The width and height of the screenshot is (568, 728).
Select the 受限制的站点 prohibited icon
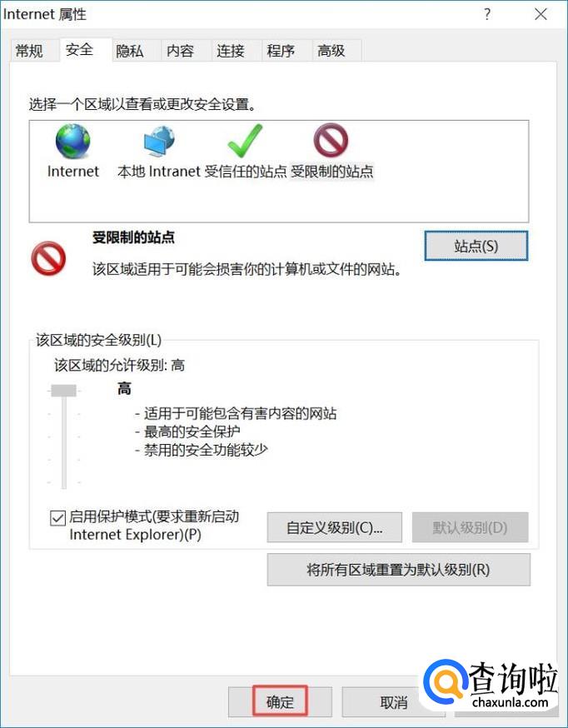pyautogui.click(x=331, y=142)
